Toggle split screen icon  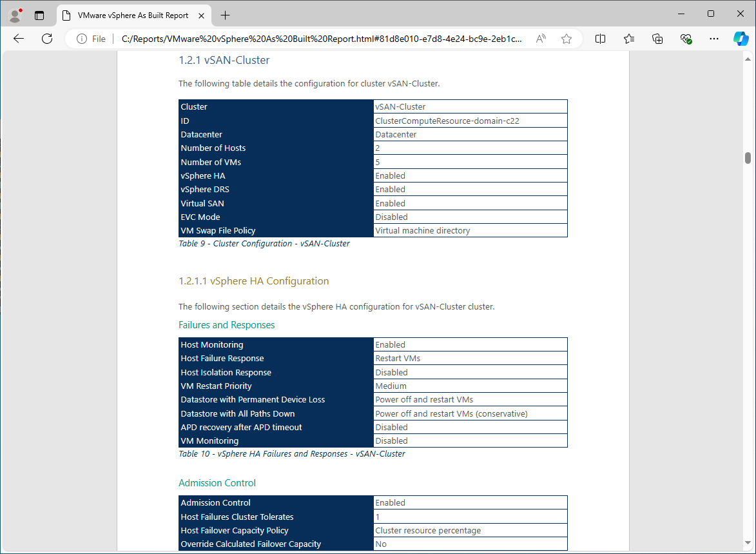click(x=600, y=39)
